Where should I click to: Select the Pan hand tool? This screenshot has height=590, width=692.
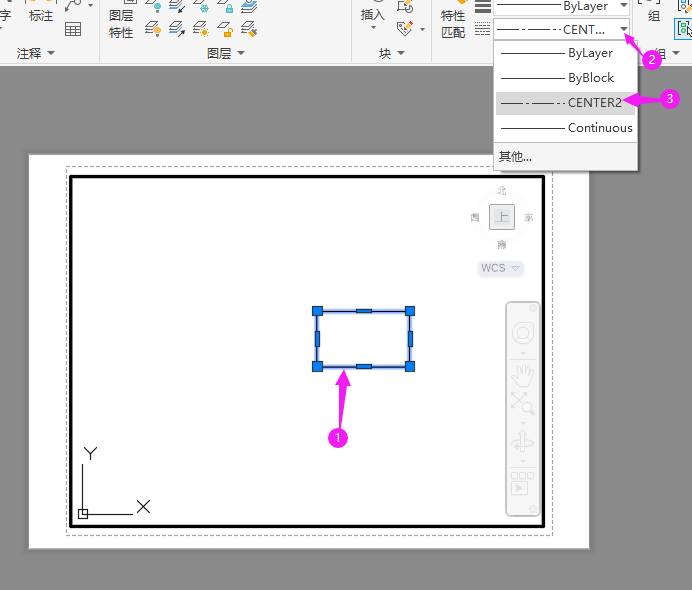523,376
